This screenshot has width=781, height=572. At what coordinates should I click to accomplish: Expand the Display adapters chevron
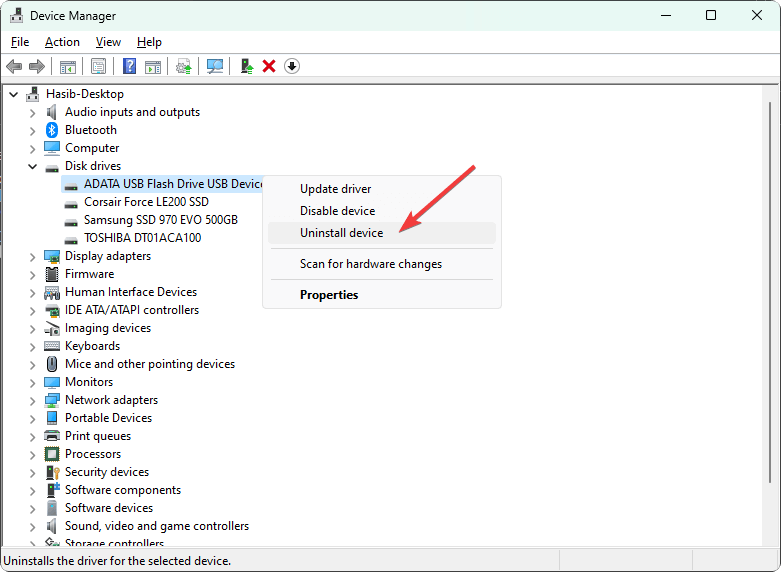[x=32, y=257]
